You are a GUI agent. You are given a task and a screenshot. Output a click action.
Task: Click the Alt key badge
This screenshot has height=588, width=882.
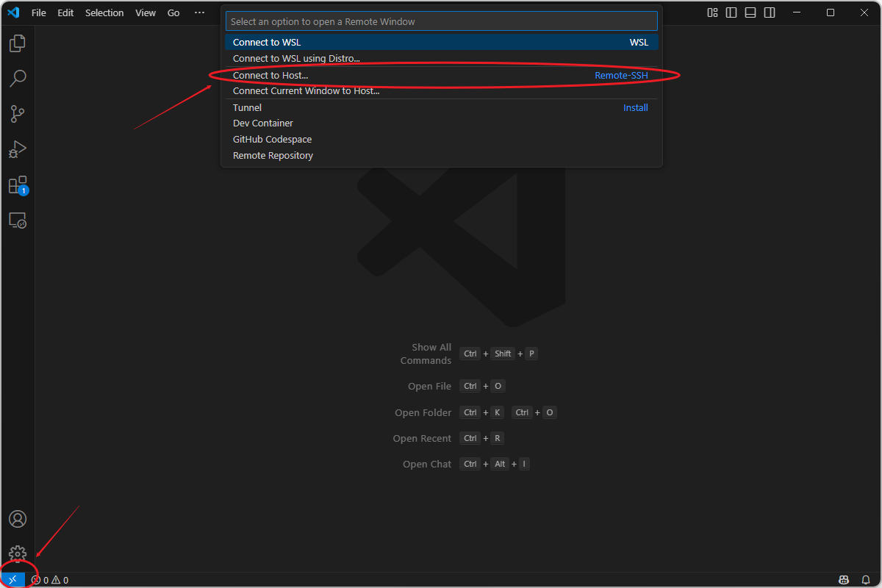[500, 464]
